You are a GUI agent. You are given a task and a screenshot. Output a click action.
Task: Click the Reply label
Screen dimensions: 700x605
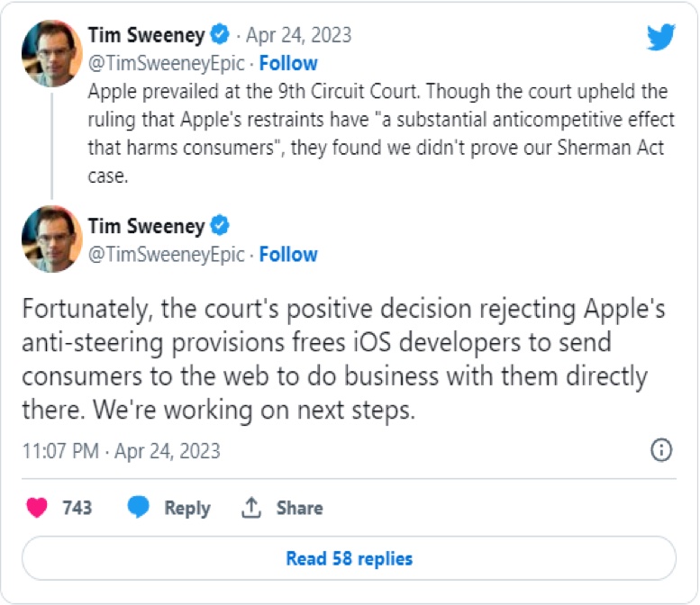(187, 508)
